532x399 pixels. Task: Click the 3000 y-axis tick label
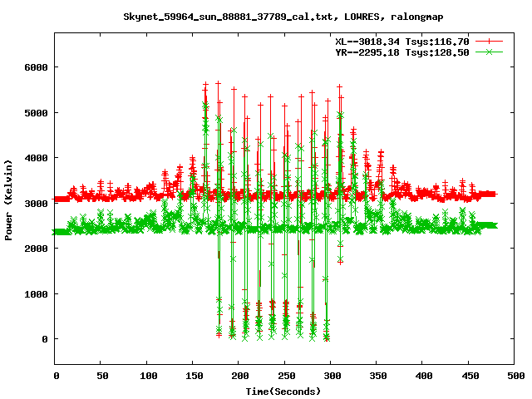(x=36, y=203)
